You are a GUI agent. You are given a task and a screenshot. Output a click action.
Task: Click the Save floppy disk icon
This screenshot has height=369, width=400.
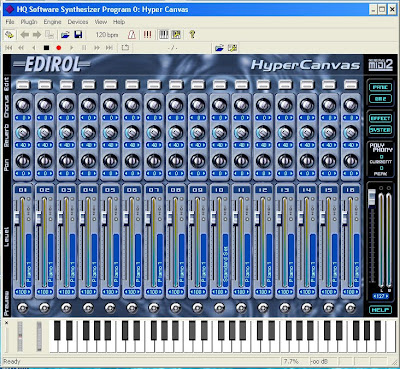pyautogui.click(x=78, y=35)
